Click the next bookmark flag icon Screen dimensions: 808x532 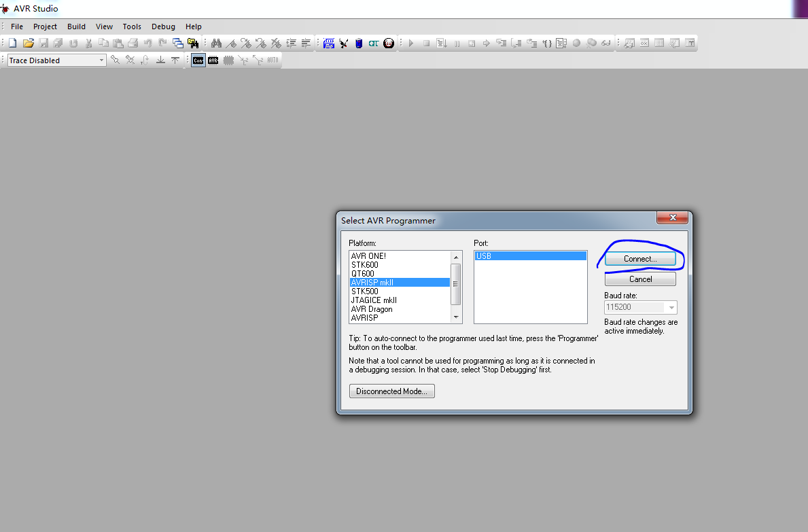point(246,43)
